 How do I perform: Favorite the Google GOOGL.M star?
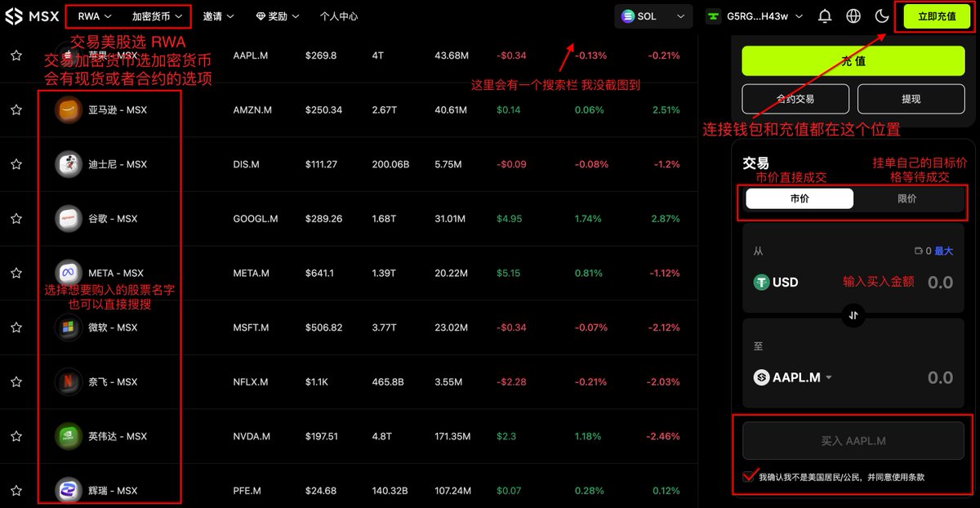pos(16,219)
